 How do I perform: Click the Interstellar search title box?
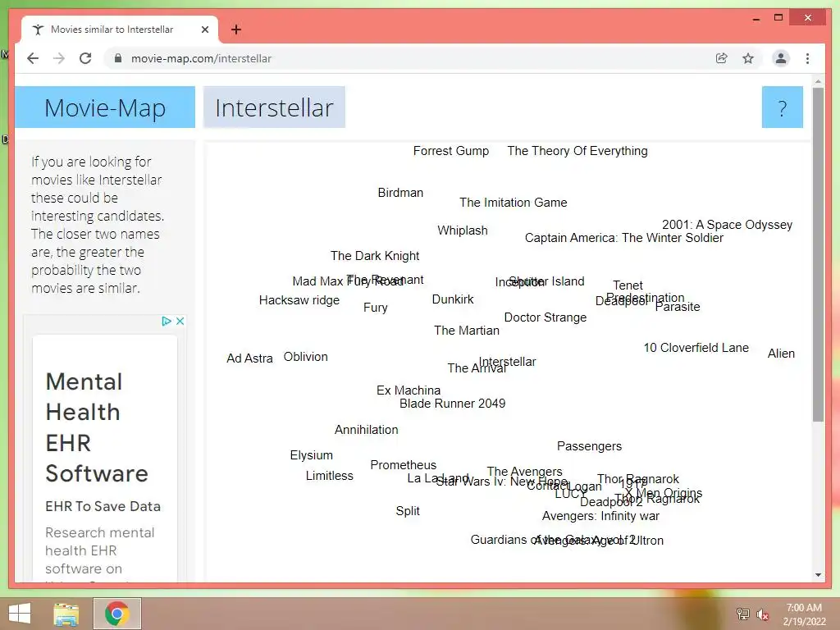274,107
